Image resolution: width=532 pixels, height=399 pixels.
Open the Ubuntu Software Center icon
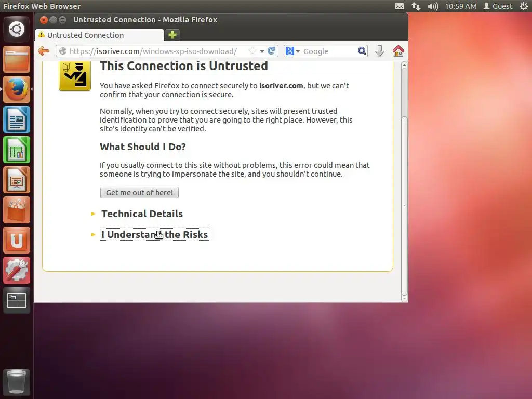[x=17, y=210]
